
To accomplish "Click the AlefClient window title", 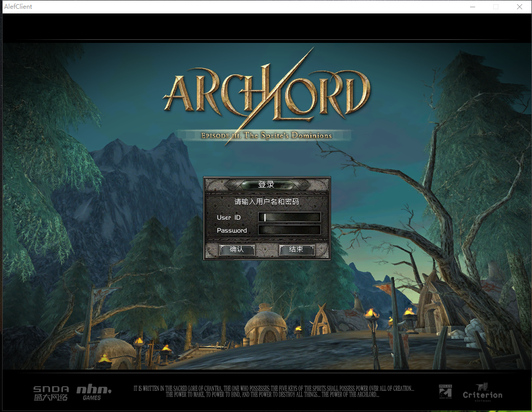I will pos(18,7).
